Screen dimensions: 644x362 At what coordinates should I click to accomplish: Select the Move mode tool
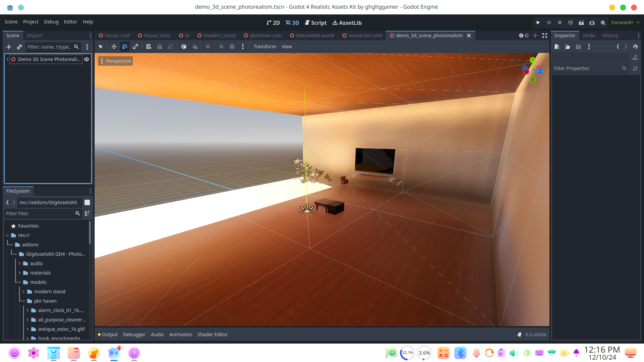coord(114,47)
